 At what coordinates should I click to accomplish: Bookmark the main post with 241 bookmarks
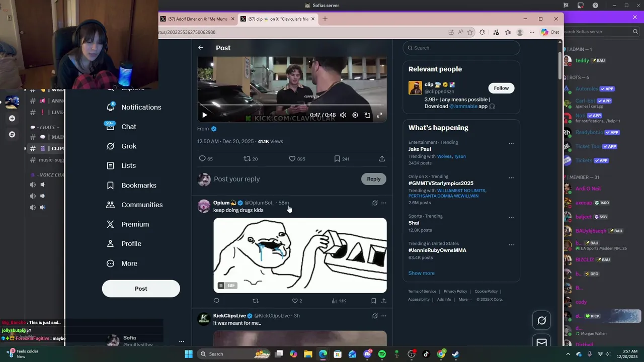click(342, 159)
